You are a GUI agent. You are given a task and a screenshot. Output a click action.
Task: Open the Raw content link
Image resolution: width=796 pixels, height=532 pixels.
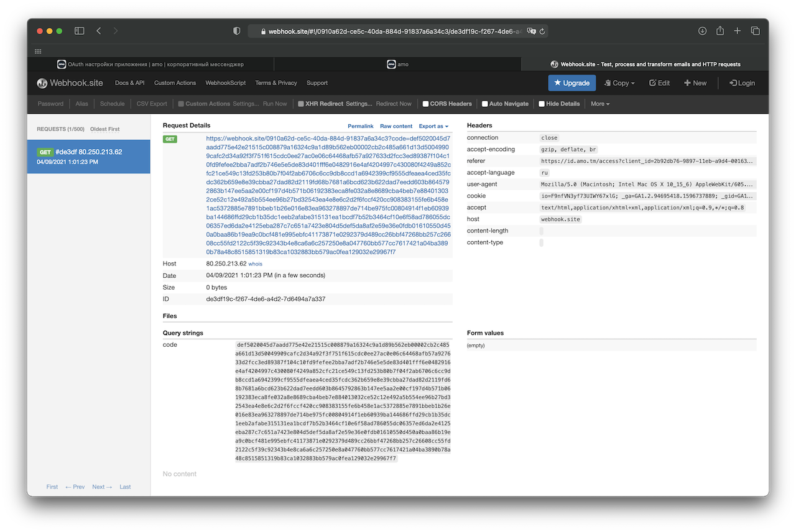tap(396, 126)
